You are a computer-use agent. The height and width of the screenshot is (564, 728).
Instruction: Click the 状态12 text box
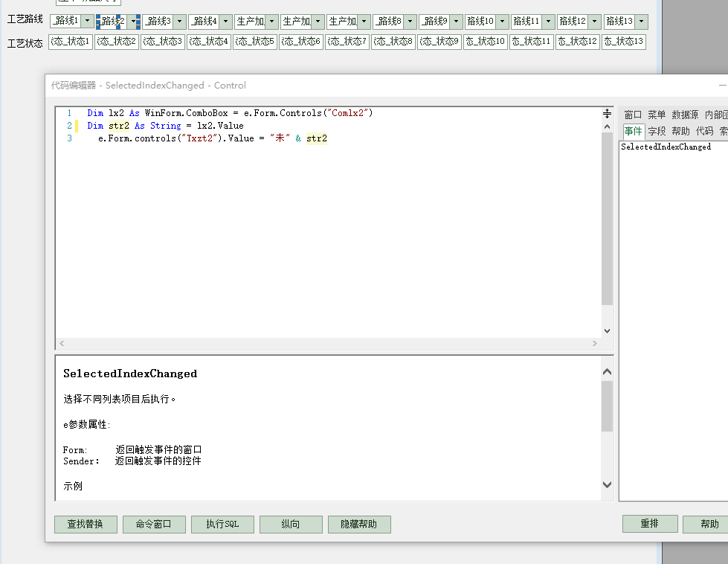point(578,42)
